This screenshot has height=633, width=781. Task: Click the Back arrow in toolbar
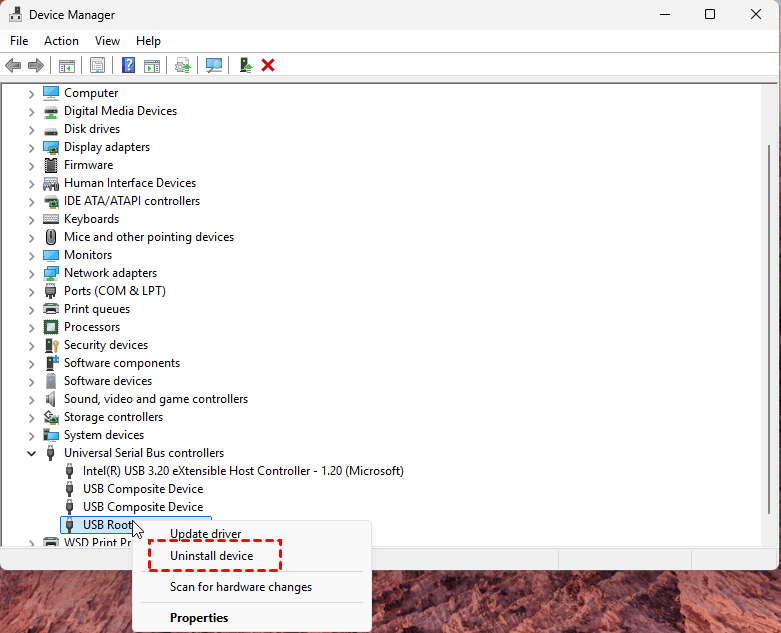tap(13, 65)
